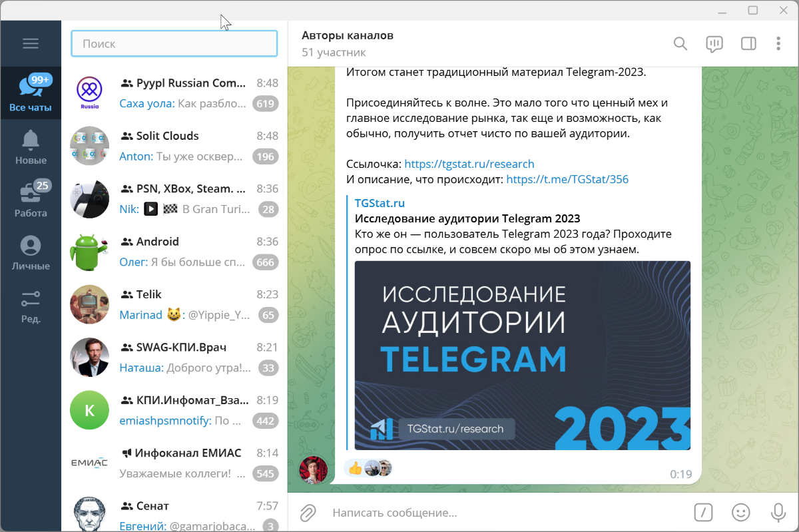Attach a file with the paperclip
This screenshot has height=532, width=799.
[x=307, y=513]
